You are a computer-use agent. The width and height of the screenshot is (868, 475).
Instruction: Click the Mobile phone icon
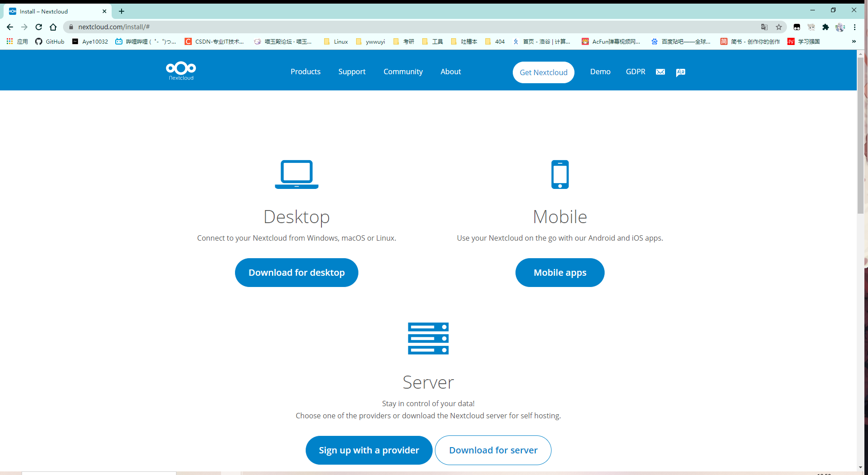560,175
